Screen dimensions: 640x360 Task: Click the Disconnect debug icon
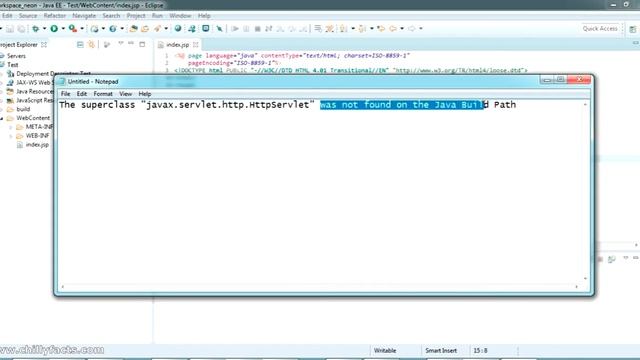pos(269,29)
